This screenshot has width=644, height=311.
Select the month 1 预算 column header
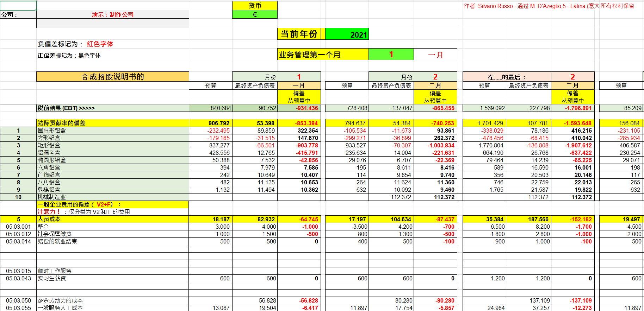click(211, 85)
